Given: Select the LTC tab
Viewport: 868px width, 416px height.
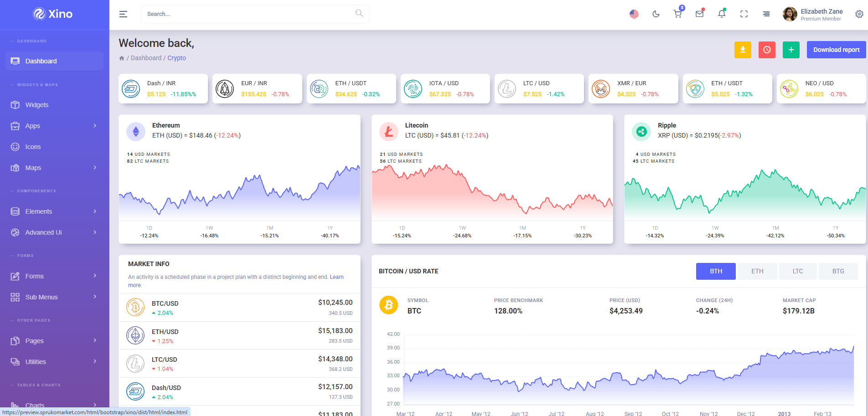Looking at the screenshot, I should point(798,271).
